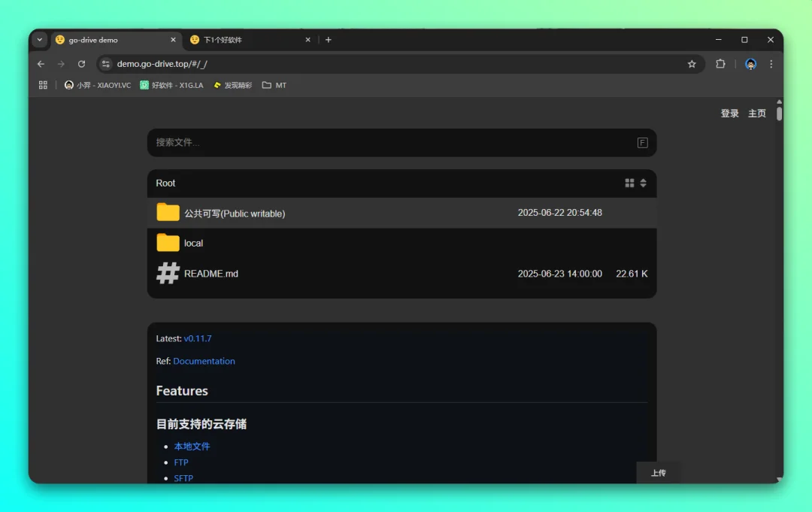The image size is (812, 512).
Task: Click the 登录 login link
Action: tap(729, 114)
